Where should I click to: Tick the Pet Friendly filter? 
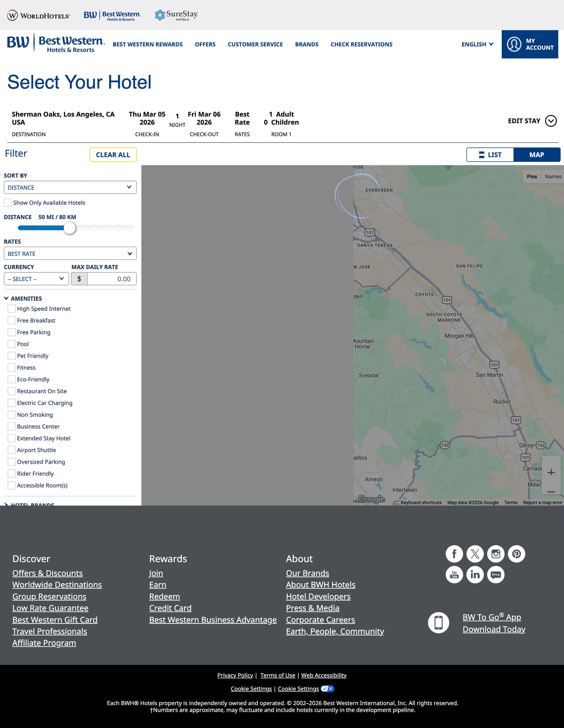(x=12, y=356)
